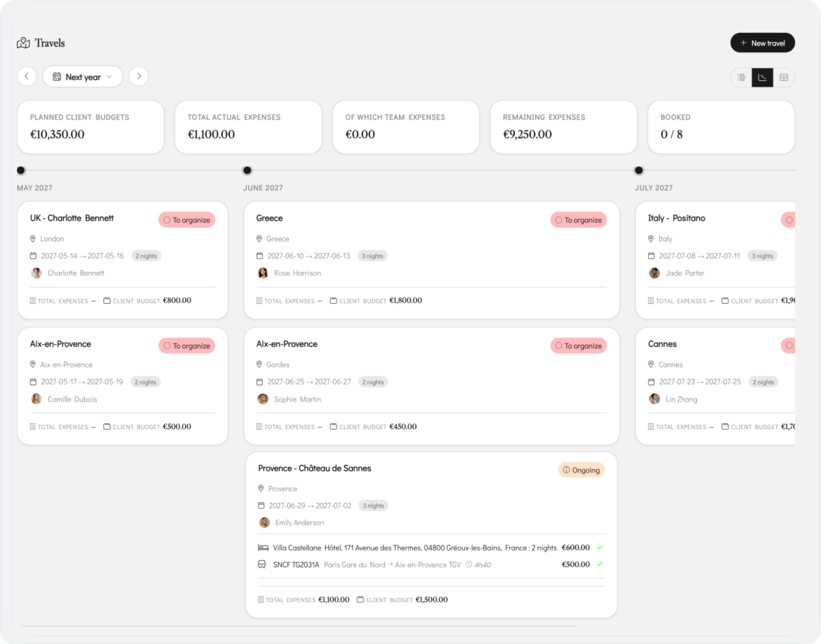Switch to list view layout
The image size is (821, 644).
click(x=741, y=78)
